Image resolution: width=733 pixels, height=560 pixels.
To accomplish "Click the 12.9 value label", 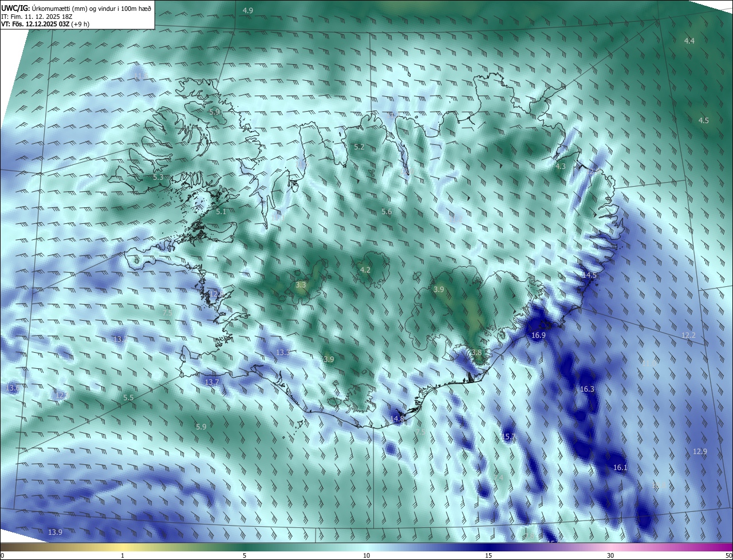I will click(700, 452).
